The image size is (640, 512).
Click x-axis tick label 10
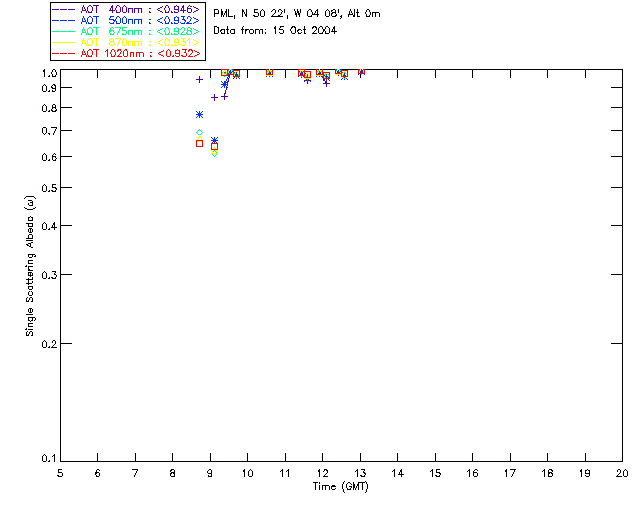pyautogui.click(x=247, y=473)
